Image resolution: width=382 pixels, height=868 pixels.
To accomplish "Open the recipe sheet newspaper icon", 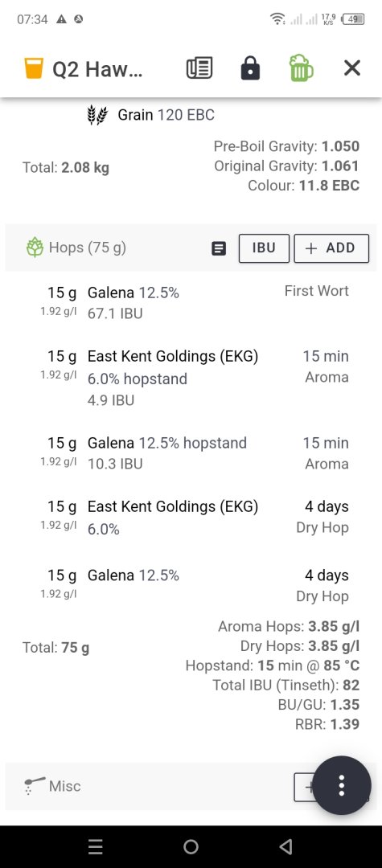I will (x=199, y=68).
